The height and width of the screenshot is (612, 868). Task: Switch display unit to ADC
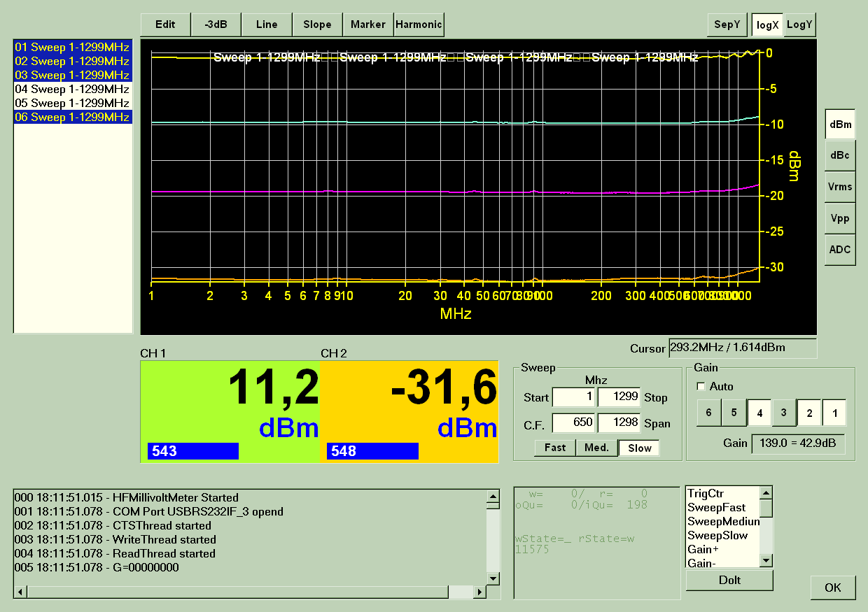pos(840,250)
